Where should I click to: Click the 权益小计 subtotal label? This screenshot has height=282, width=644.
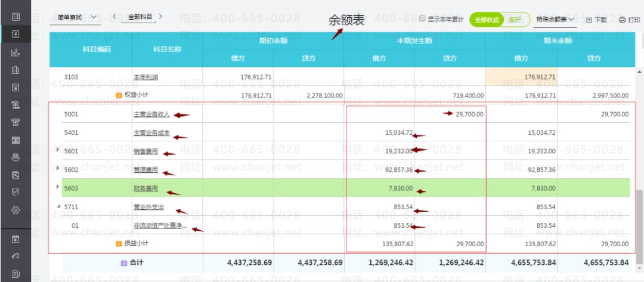pyautogui.click(x=137, y=95)
